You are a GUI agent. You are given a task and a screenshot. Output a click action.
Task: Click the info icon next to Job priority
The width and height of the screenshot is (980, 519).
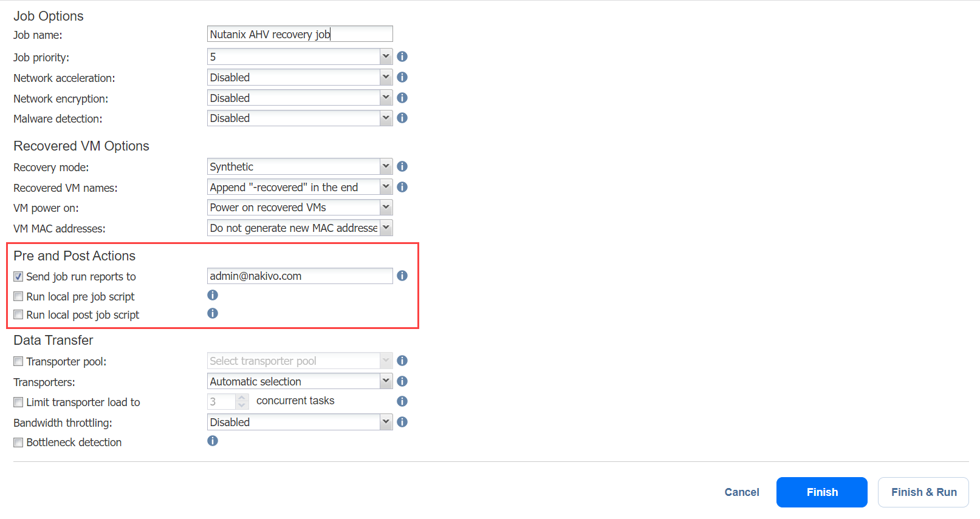[402, 56]
